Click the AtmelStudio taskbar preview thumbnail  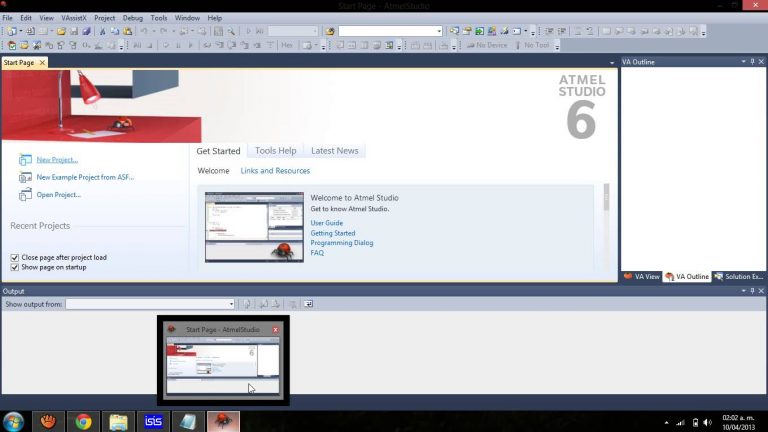[x=223, y=365]
